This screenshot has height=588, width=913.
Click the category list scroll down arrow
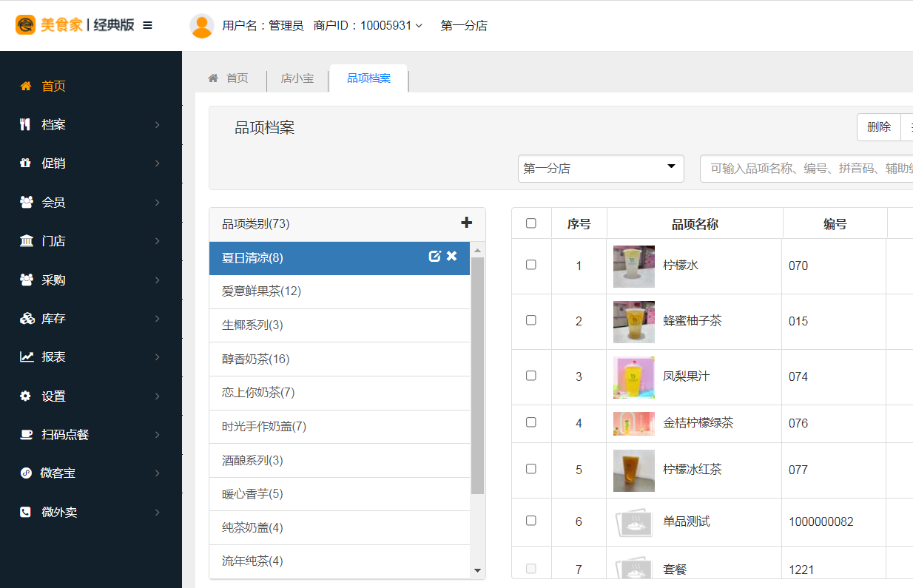coord(477,570)
